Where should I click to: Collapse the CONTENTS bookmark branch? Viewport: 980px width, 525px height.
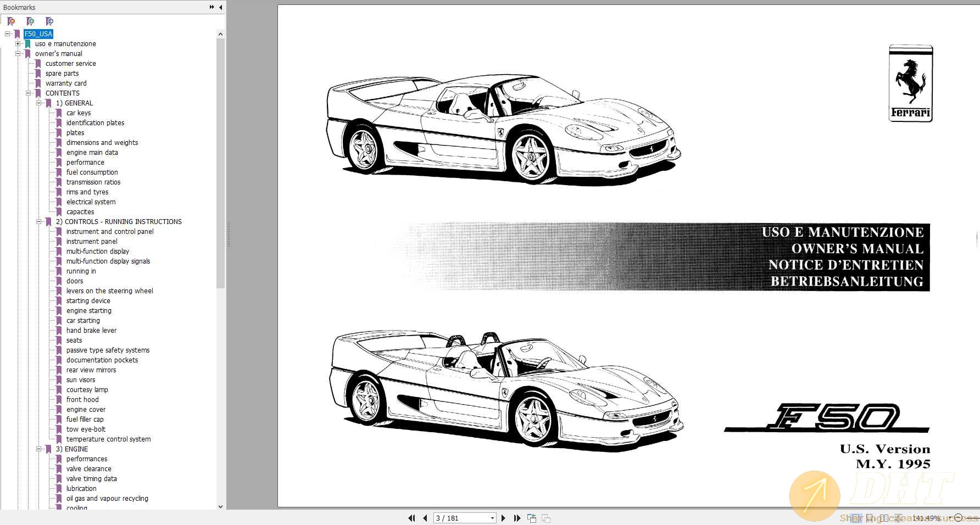(29, 93)
